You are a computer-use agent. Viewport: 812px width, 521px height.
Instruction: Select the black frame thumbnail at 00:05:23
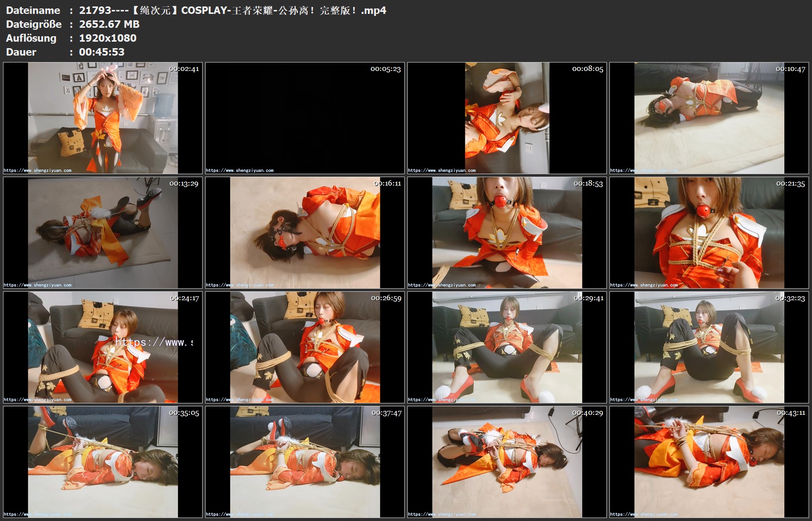tap(305, 118)
